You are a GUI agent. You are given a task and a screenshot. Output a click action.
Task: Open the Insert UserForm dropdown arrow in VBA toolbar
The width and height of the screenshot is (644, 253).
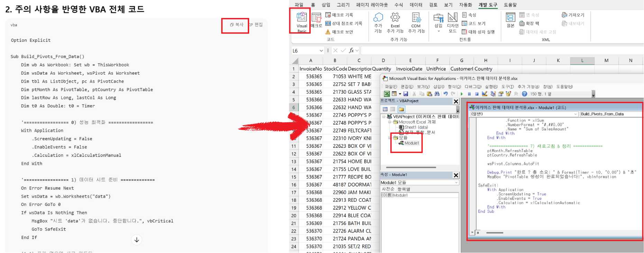[x=400, y=94]
